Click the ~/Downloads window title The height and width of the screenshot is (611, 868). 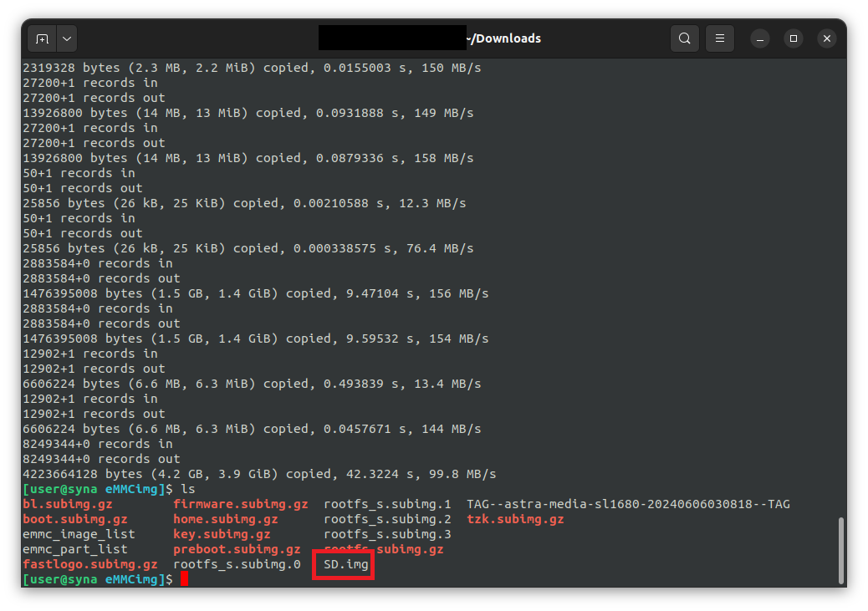[507, 38]
